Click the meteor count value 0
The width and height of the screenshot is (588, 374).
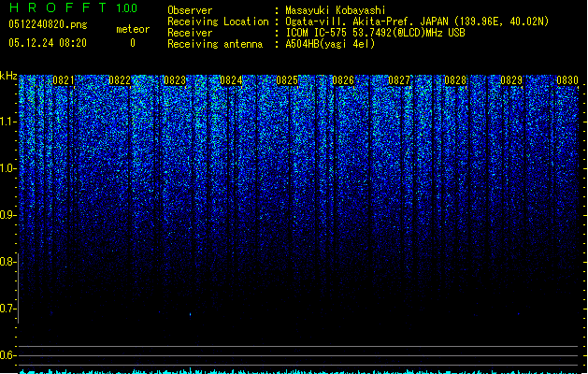(133, 43)
